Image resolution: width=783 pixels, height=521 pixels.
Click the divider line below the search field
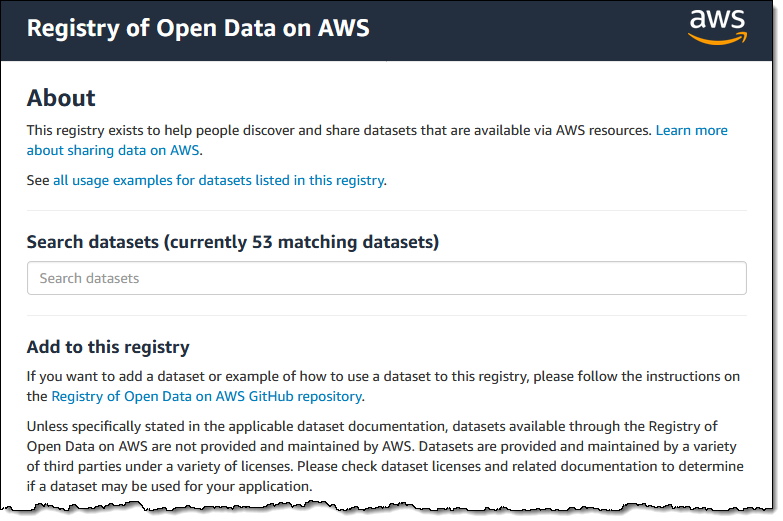coord(386,316)
